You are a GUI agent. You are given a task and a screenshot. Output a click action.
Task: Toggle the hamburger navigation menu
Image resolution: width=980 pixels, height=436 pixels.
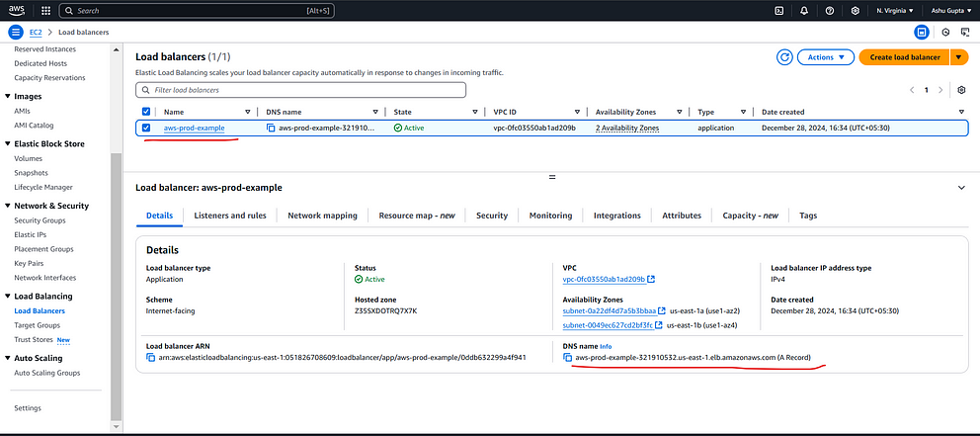[16, 32]
